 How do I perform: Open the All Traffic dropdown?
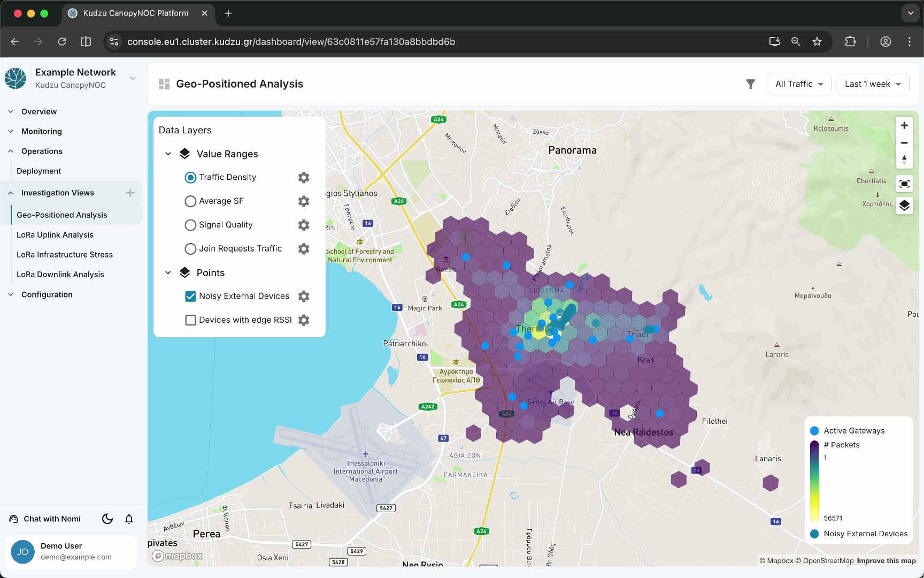tap(799, 84)
